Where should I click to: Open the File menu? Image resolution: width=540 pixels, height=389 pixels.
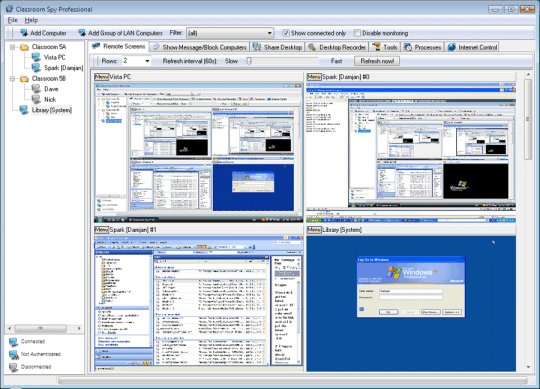[12, 20]
